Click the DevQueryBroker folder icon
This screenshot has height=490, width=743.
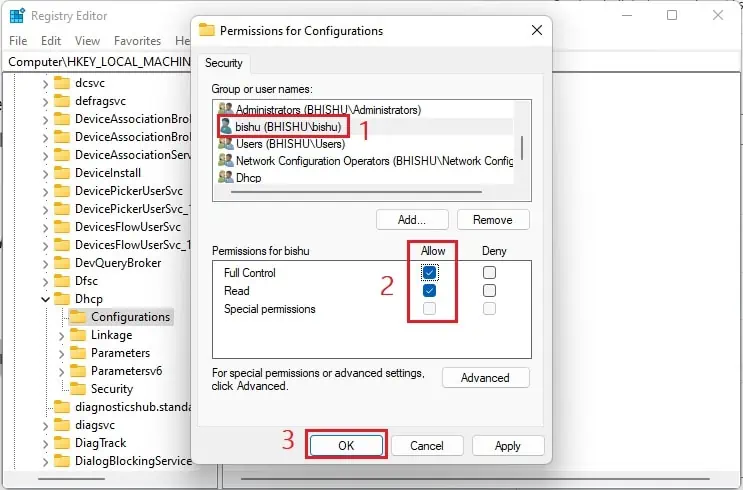(62, 263)
